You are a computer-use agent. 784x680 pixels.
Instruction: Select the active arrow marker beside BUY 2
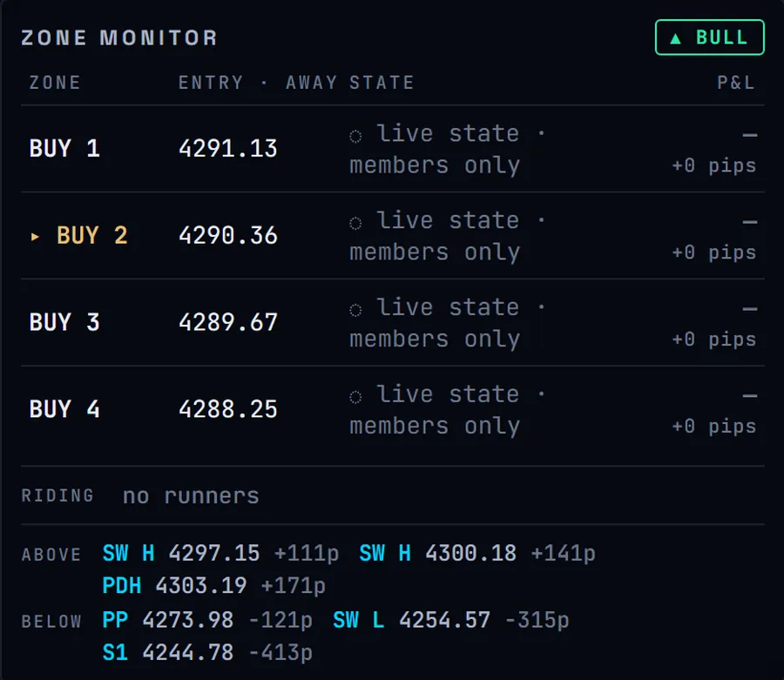35,236
